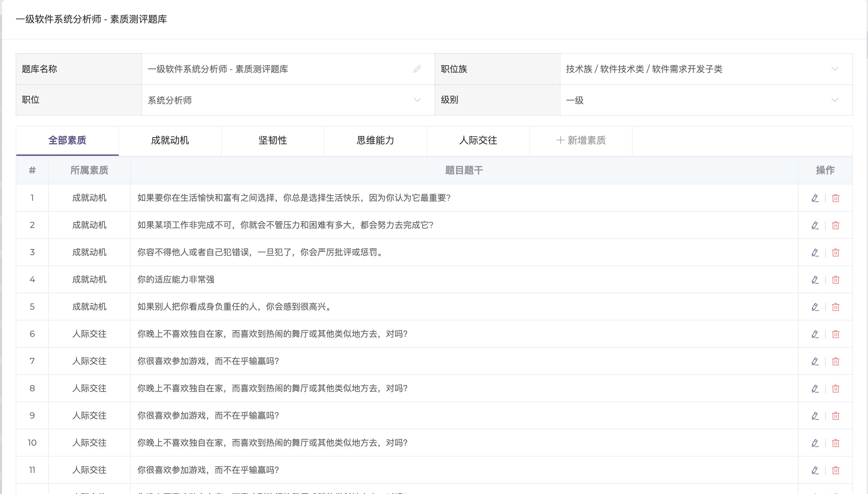
Task: Click the pencil icon in 题库名称 field
Action: click(417, 69)
